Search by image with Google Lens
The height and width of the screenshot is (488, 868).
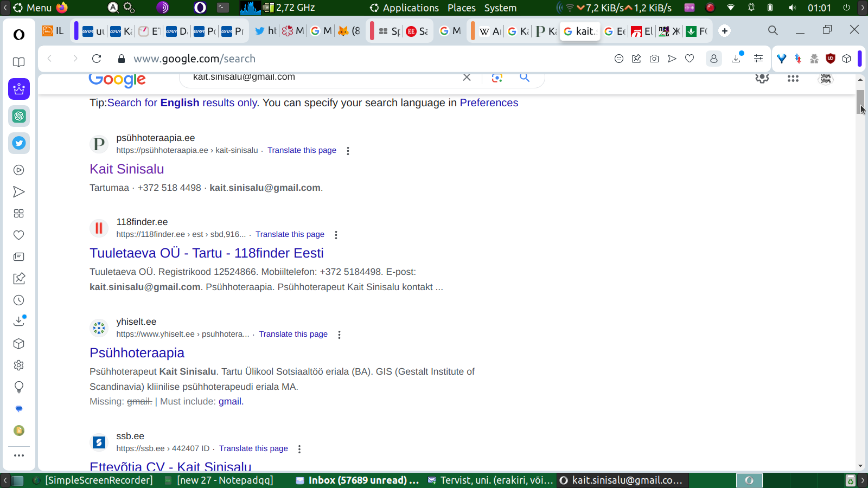pyautogui.click(x=497, y=78)
